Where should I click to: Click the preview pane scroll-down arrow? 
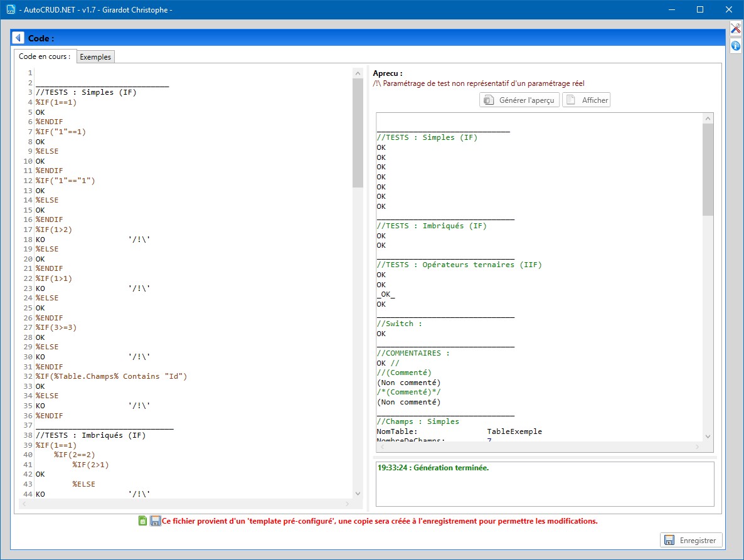(x=708, y=436)
